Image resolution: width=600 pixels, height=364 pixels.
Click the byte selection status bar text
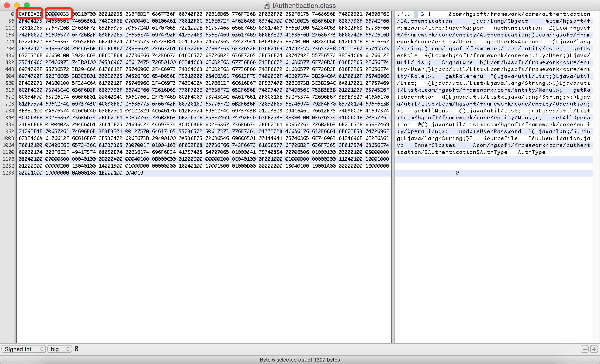(x=300, y=360)
